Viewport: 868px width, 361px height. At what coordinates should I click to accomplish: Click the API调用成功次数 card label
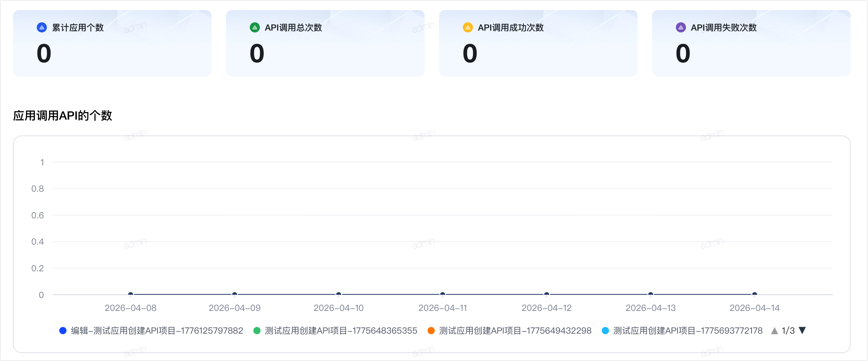(511, 28)
